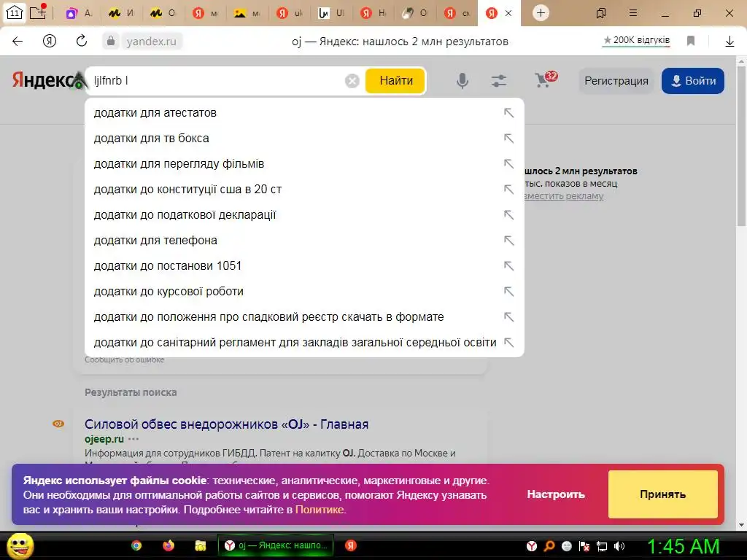Insert suggestion 'додатки для атестатов' via arrow
Viewport: 747px width, 560px height.
pos(508,113)
